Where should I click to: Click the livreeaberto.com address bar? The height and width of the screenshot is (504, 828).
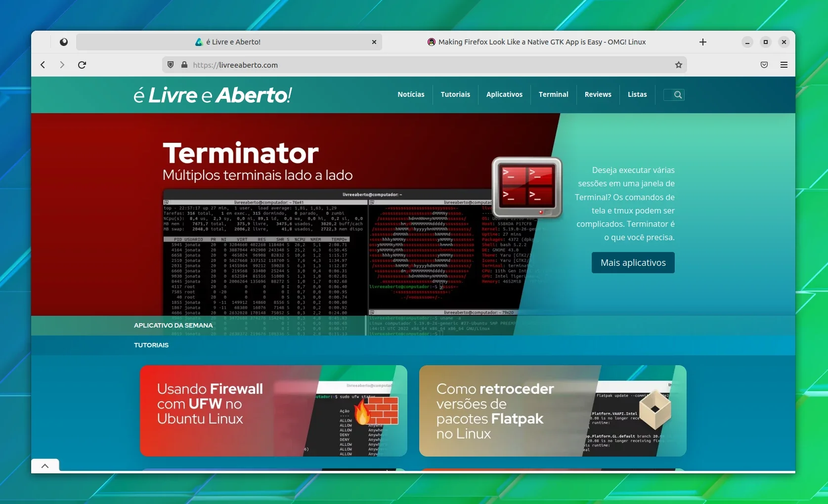[x=425, y=65]
